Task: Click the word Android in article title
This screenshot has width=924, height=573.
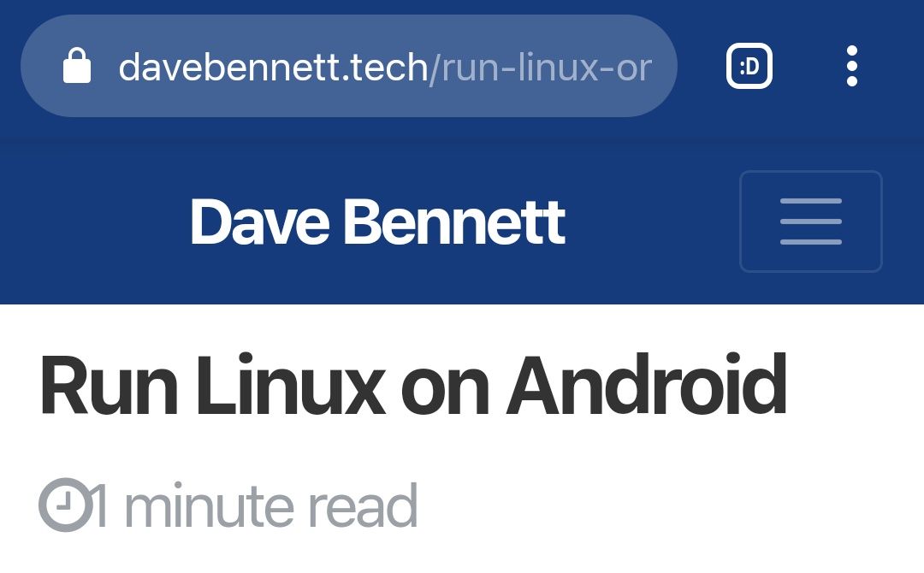Action: coord(647,385)
